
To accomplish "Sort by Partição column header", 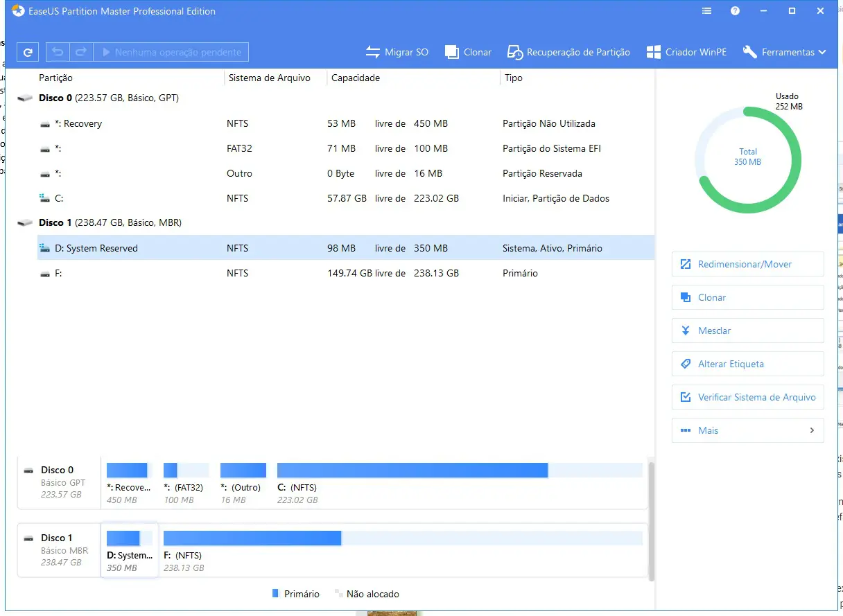I will (x=55, y=78).
